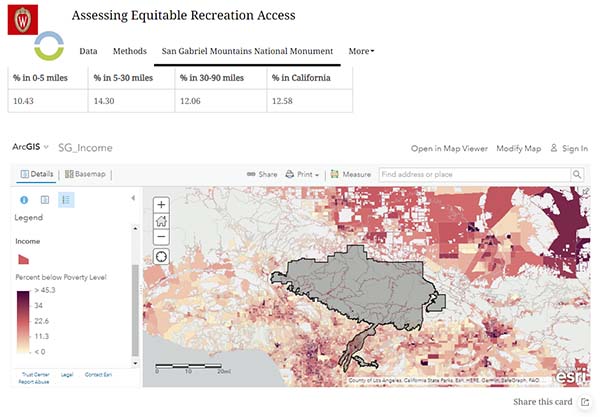Screen dimensions: 600x417
Task: Expand the More navigation dropdown
Action: click(361, 51)
